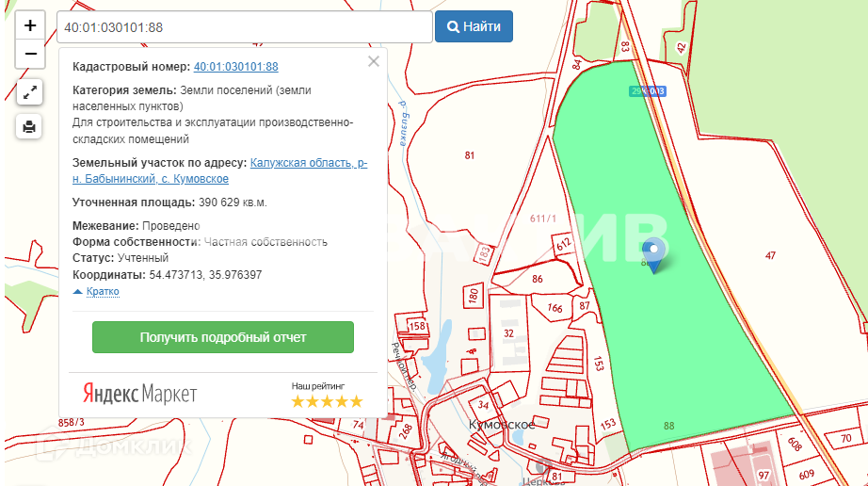Close the parcel info popup

[374, 61]
